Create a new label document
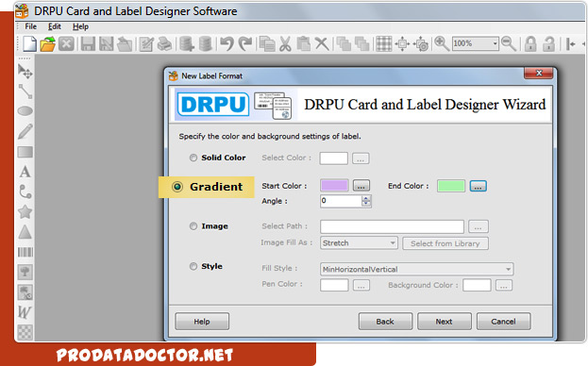The image size is (588, 366). [x=29, y=43]
